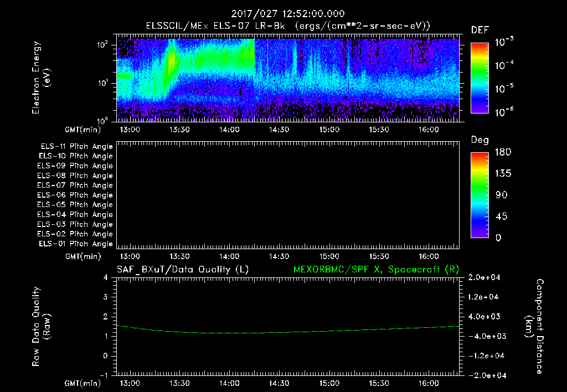567x392 pixels.
Task: Click the SAF_BXuT/Data Quality (L) legend
Action: coord(183,270)
